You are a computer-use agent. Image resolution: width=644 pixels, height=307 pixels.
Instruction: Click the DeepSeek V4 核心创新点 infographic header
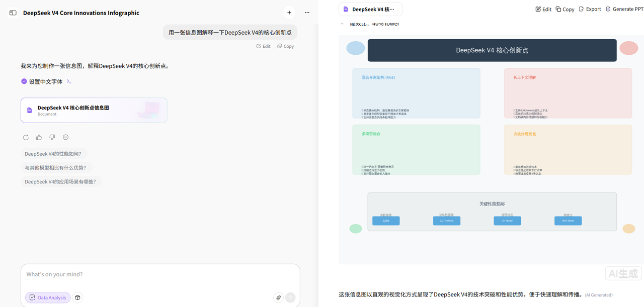point(492,50)
